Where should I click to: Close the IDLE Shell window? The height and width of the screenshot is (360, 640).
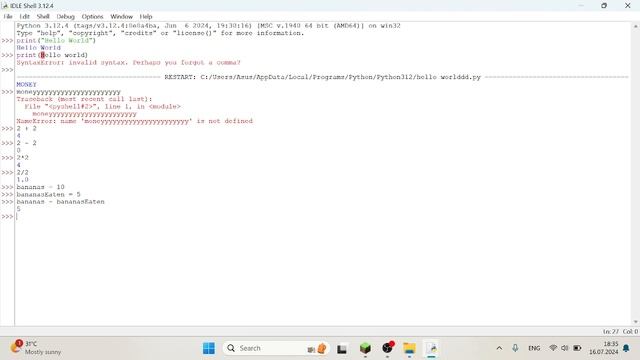pos(628,6)
